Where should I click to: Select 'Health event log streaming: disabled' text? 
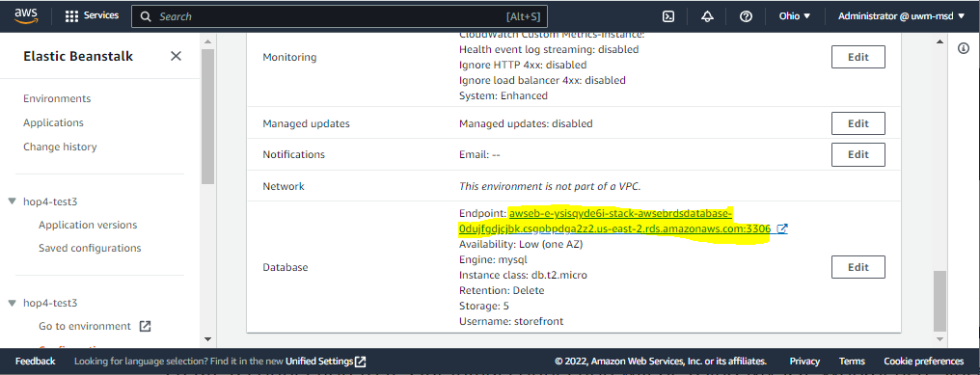549,49
